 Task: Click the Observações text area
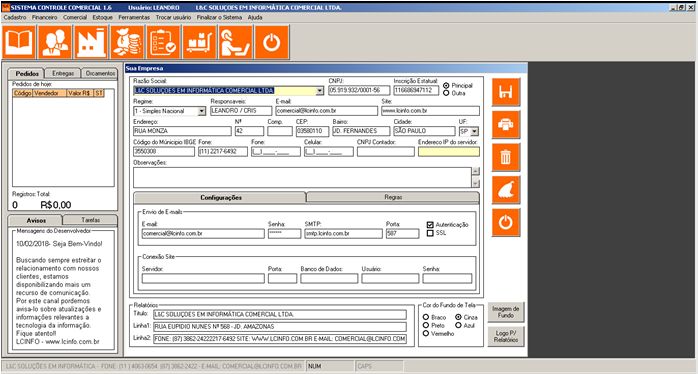pos(303,177)
